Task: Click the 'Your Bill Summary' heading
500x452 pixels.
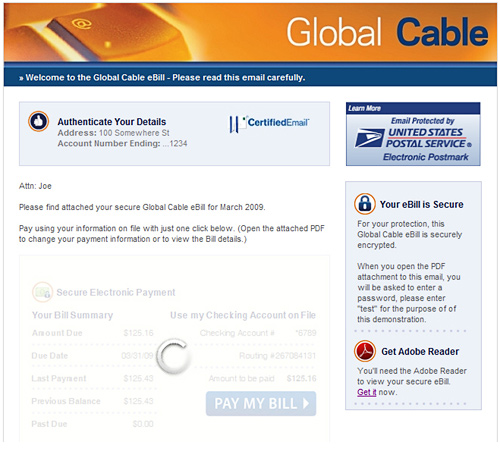Action: click(72, 315)
